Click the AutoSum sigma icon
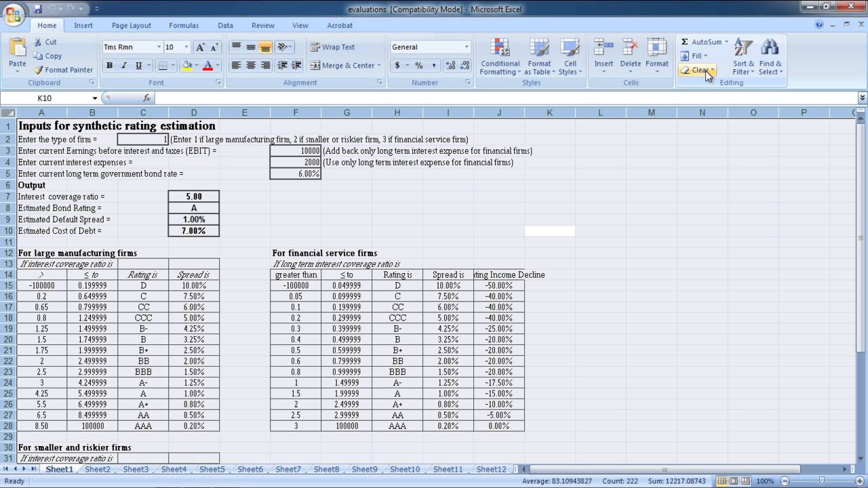868x488 pixels. 685,42
